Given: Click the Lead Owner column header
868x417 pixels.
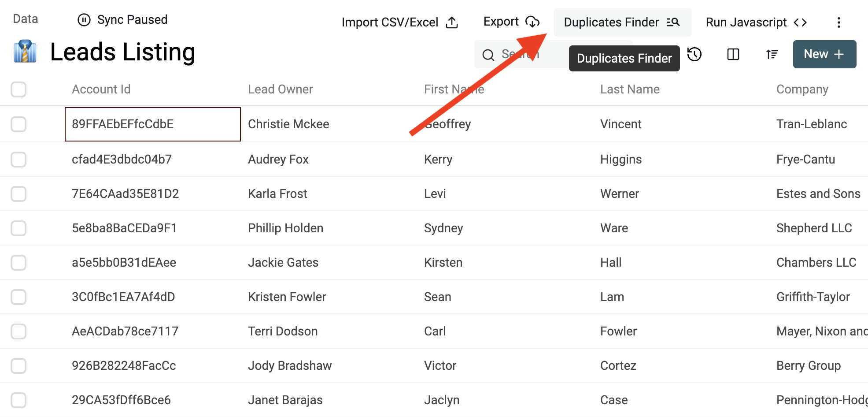Looking at the screenshot, I should pos(281,89).
